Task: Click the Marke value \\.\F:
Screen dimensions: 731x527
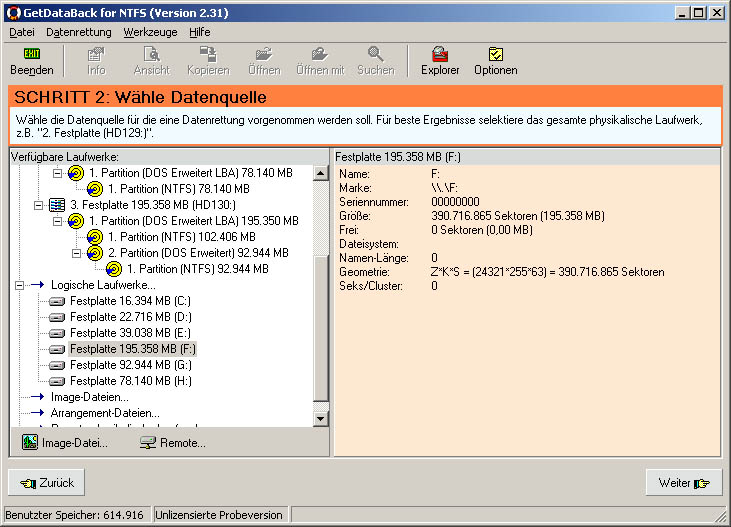Action: tap(444, 188)
